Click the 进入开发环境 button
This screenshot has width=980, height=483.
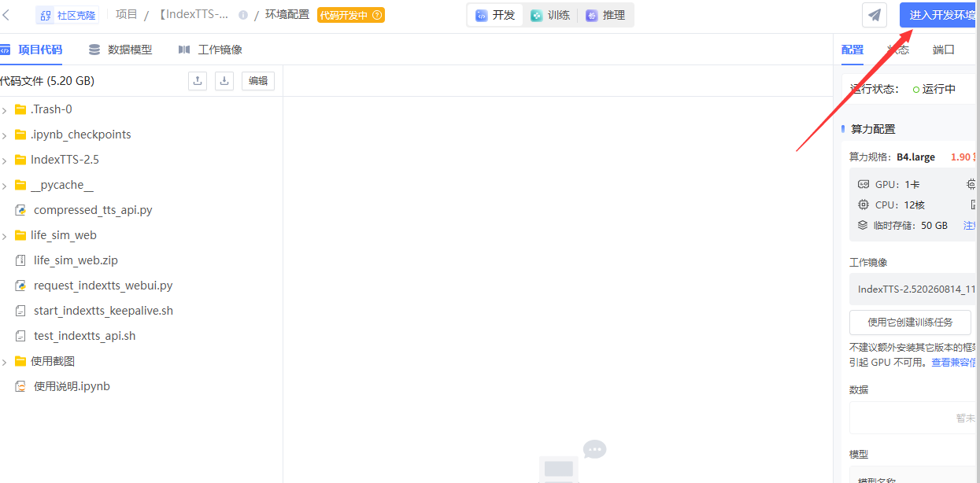(x=940, y=15)
